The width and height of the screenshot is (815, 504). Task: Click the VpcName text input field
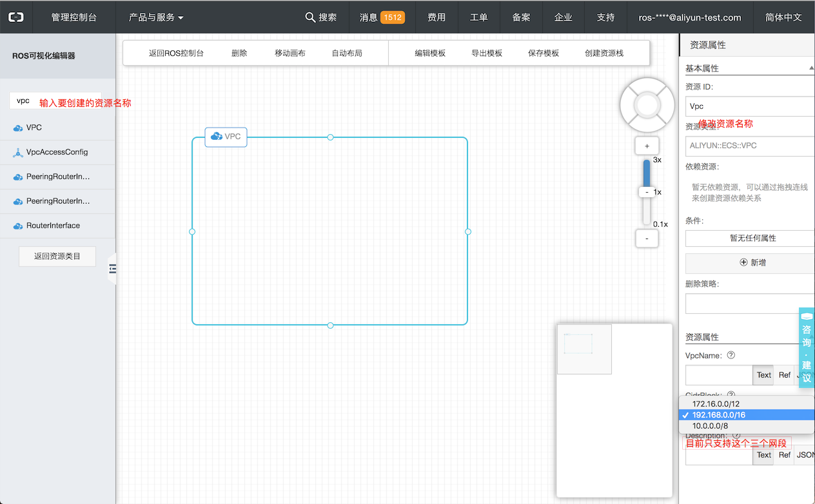pos(719,375)
